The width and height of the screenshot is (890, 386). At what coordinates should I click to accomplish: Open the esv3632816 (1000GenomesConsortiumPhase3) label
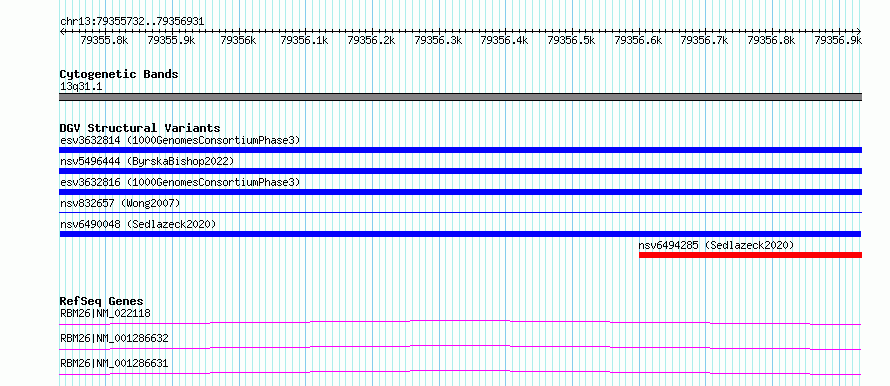[x=180, y=182]
